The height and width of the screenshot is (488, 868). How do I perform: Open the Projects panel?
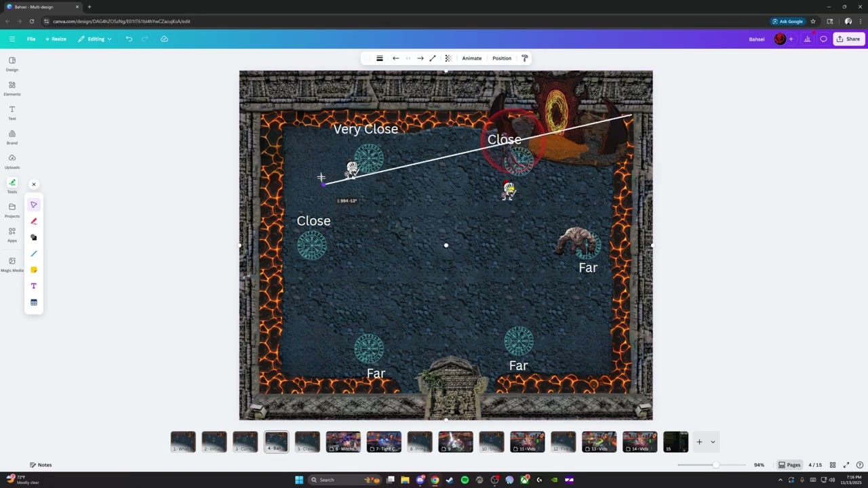click(x=12, y=210)
